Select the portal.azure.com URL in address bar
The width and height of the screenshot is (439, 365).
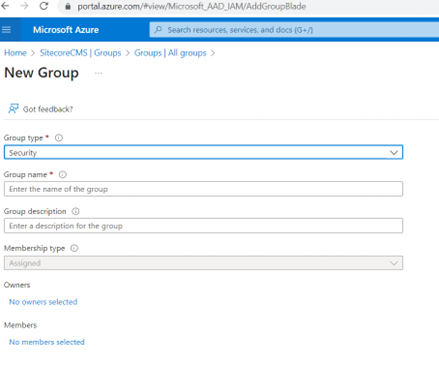tap(192, 6)
